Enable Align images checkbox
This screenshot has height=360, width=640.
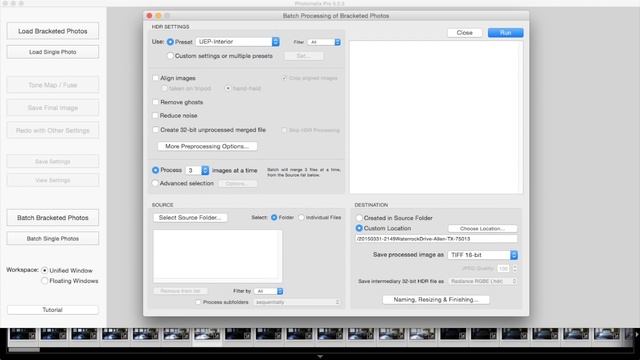[x=156, y=78]
